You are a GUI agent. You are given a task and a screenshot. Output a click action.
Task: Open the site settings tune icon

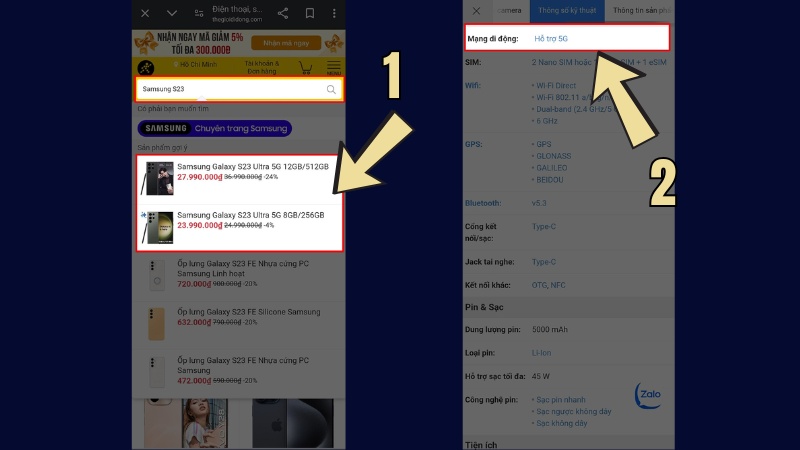198,13
